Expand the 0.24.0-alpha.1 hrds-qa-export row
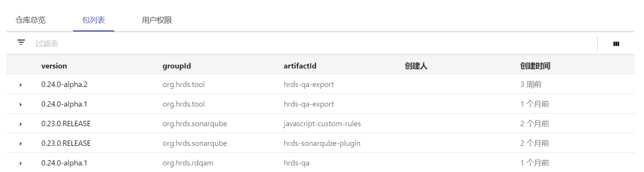 click(21, 104)
